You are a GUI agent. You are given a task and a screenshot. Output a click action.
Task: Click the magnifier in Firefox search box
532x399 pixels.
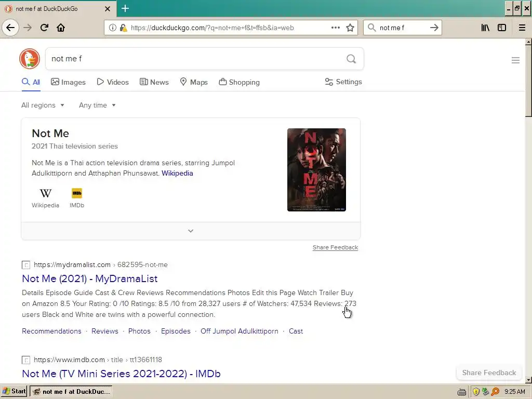point(372,28)
